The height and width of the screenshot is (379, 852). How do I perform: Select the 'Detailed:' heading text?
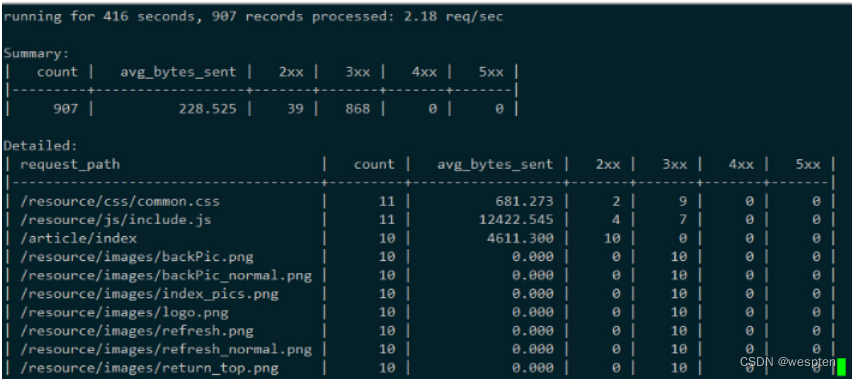pyautogui.click(x=41, y=146)
